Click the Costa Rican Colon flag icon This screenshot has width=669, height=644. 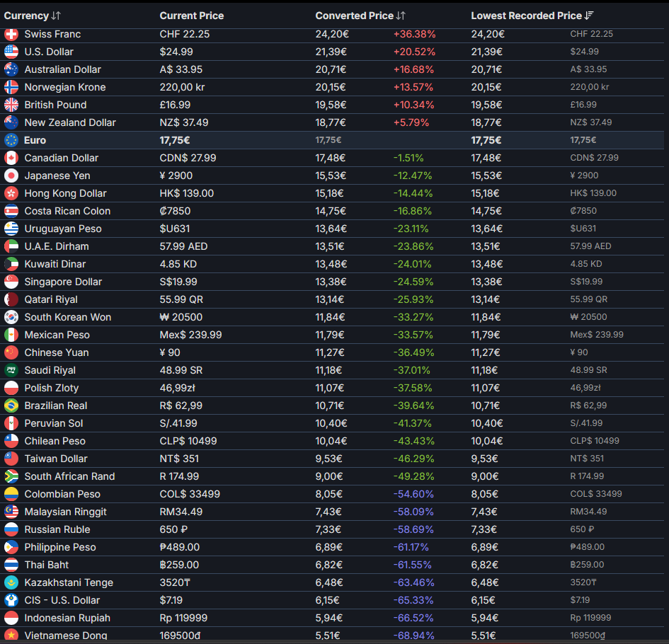[11, 211]
